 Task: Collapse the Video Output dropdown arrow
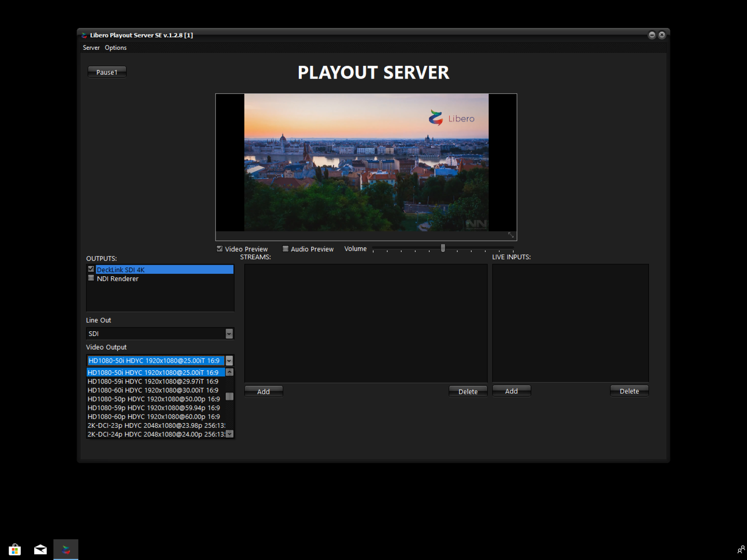(229, 360)
